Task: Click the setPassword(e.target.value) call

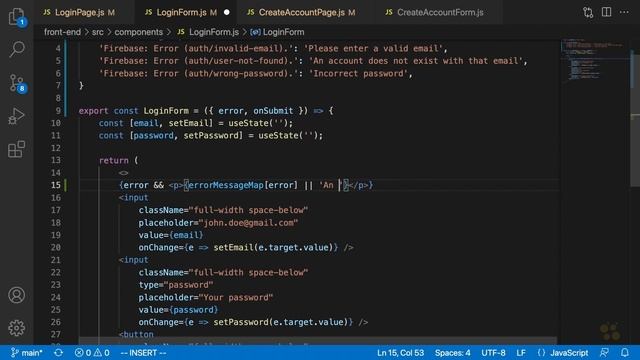Action: [281, 322]
